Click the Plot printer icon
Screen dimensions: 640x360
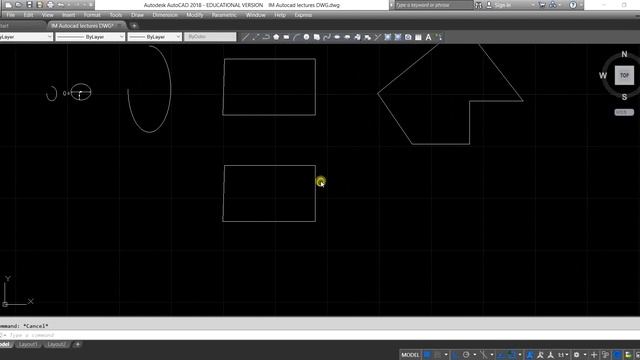click(50, 5)
